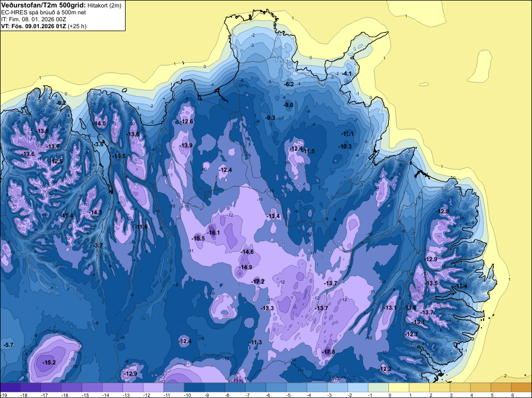Click the -11.6 temperature label
Viewport: 532px width, 398px height.
point(142,227)
